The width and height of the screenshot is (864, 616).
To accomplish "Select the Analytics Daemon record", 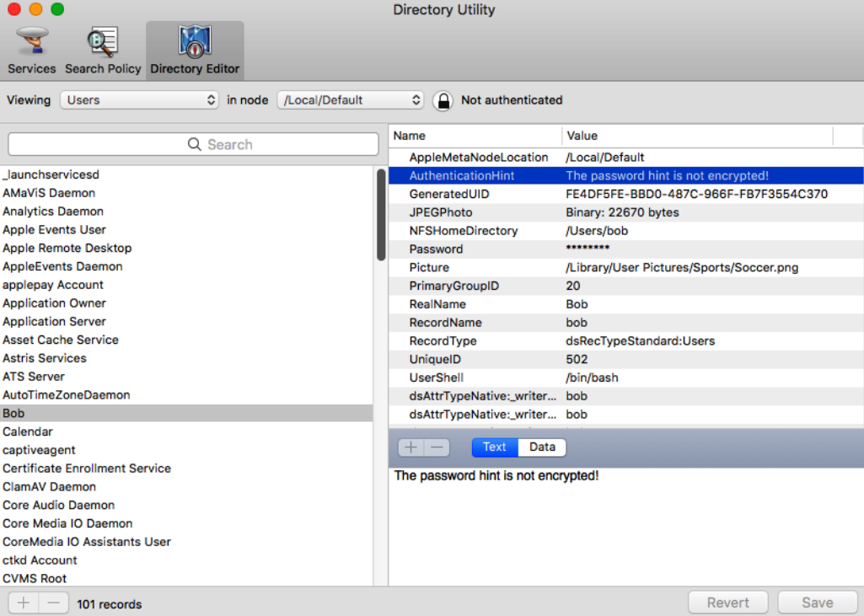I will point(186,212).
